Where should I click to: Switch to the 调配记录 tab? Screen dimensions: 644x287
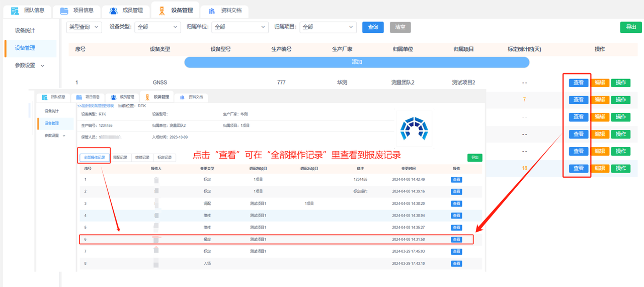coord(120,158)
